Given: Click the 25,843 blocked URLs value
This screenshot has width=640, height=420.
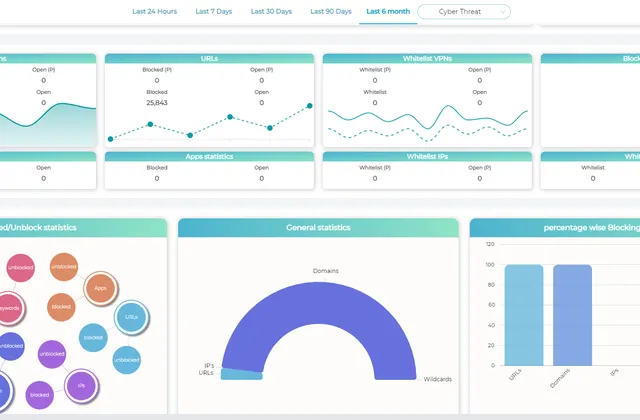Looking at the screenshot, I should [157, 103].
